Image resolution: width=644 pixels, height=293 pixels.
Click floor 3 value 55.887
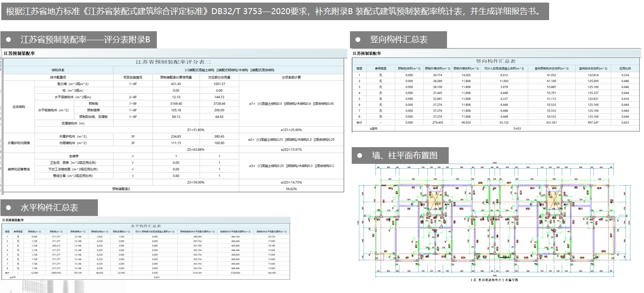click(x=551, y=87)
